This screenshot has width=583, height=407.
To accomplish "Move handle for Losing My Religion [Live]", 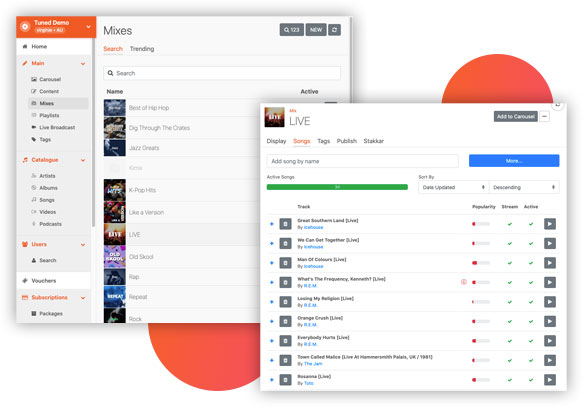I will pos(272,302).
